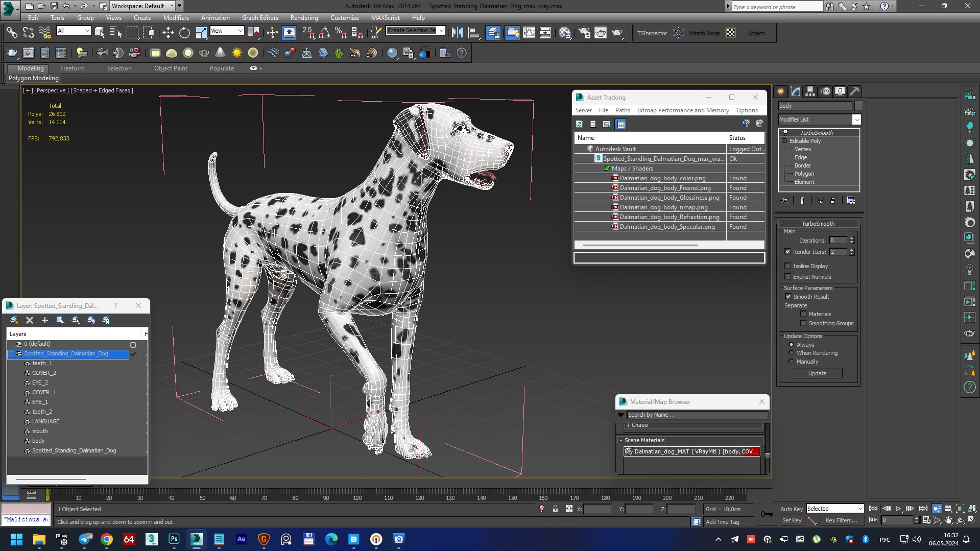Viewport: 980px width, 551px height.
Task: Click the object color swatch beside body
Action: coord(858,106)
